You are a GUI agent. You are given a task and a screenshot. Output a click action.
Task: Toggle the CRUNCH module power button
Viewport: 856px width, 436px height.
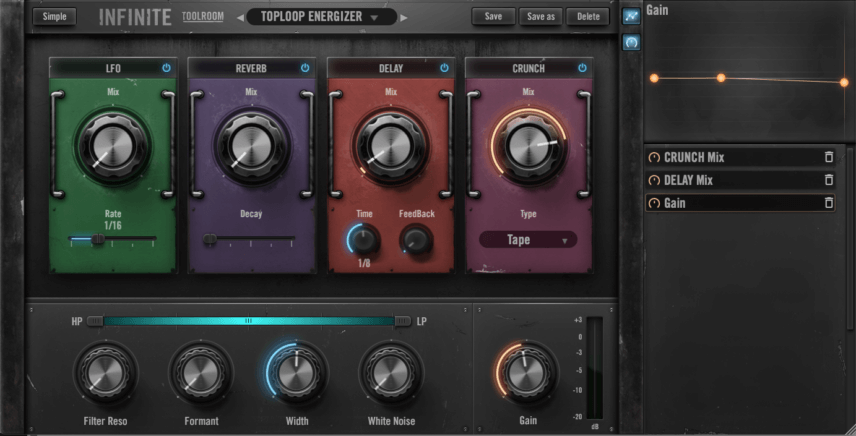(x=582, y=68)
